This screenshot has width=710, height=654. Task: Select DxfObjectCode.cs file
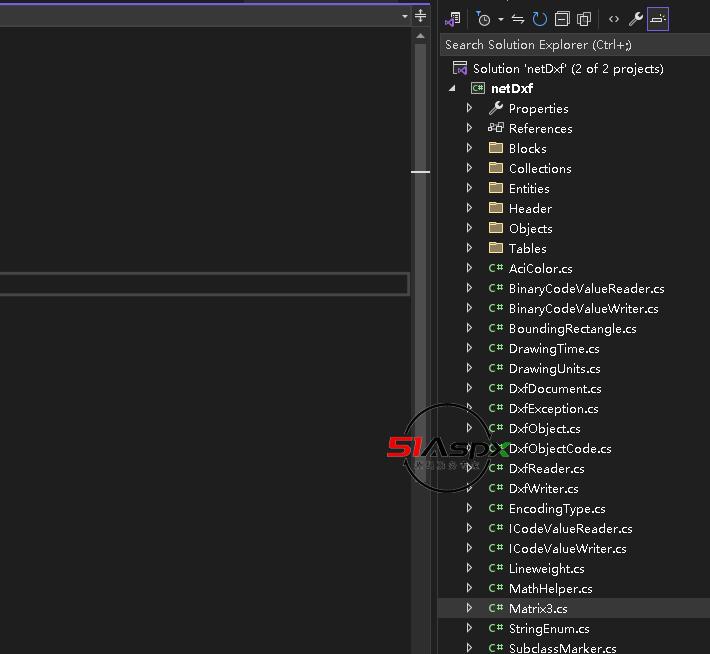coord(560,448)
